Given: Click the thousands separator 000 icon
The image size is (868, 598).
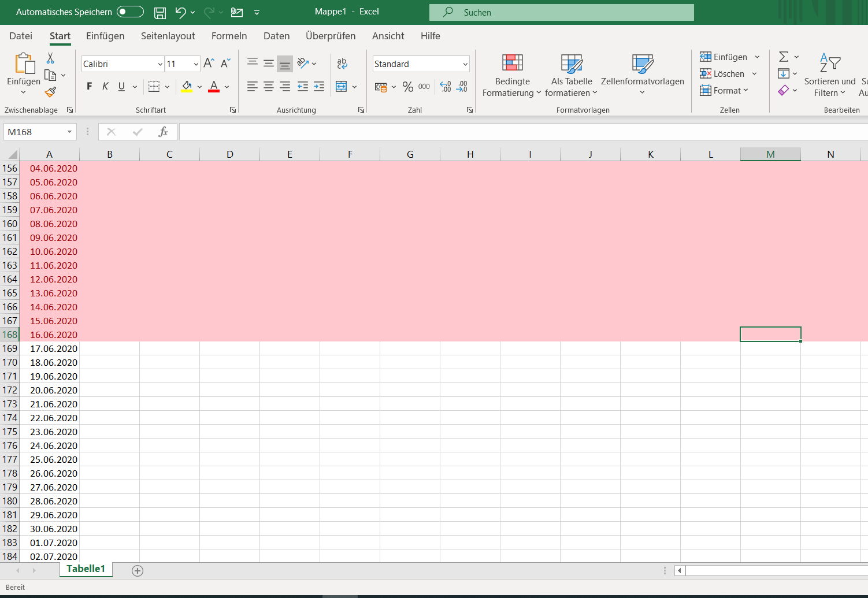Looking at the screenshot, I should click(424, 87).
